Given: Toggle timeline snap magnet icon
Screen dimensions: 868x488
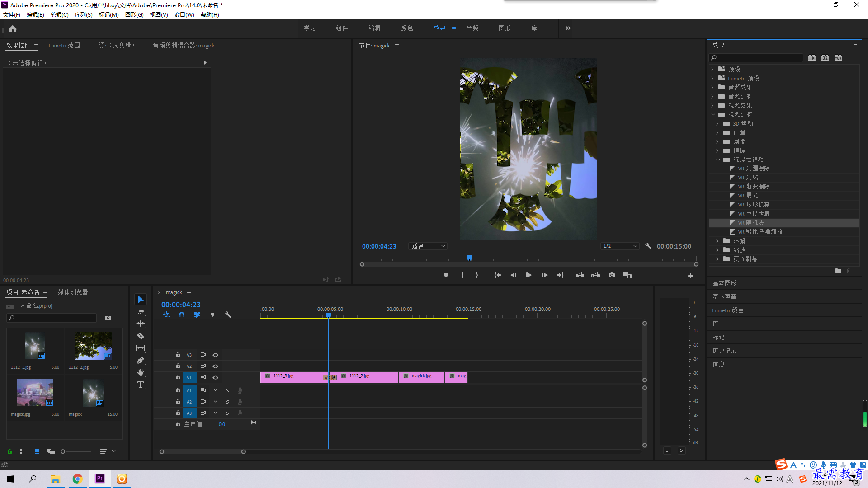Looking at the screenshot, I should [182, 314].
